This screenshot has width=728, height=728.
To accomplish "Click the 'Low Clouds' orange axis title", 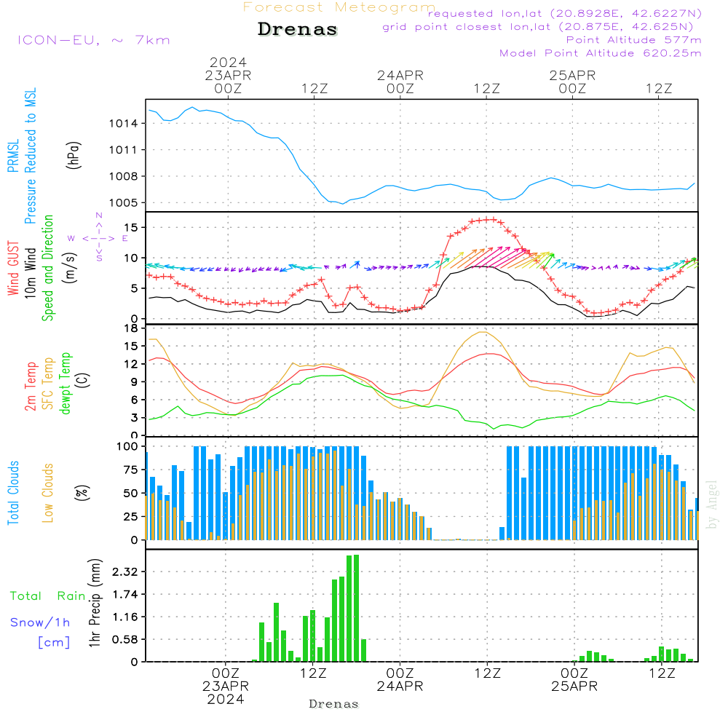I will tap(48, 493).
